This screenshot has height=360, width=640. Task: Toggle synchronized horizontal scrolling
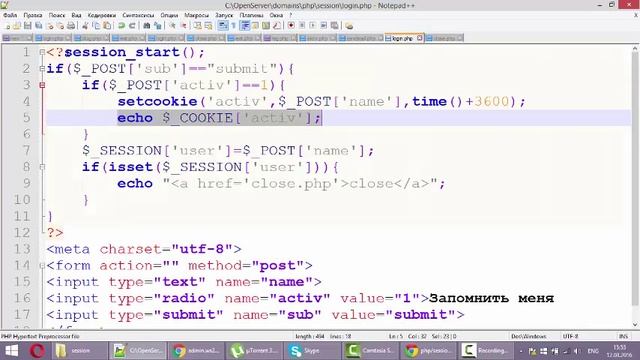pos(209,26)
